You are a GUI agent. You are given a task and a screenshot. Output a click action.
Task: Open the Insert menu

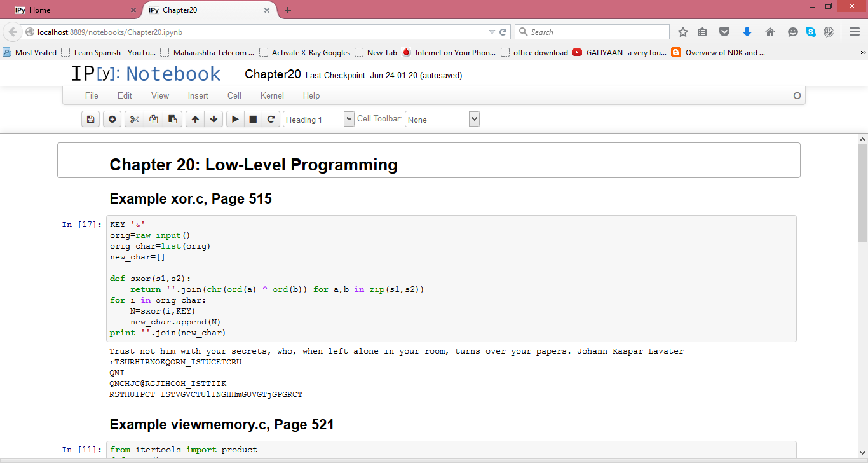pyautogui.click(x=198, y=95)
